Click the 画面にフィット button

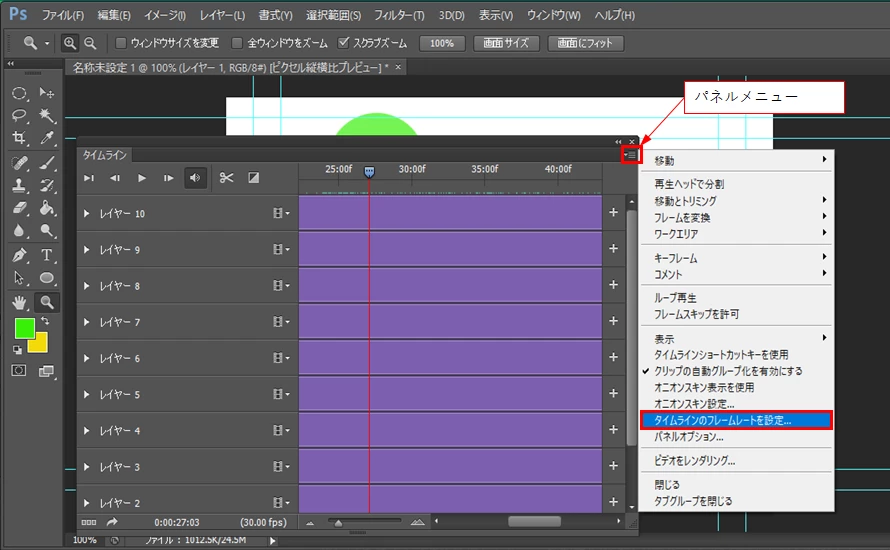pyautogui.click(x=585, y=43)
